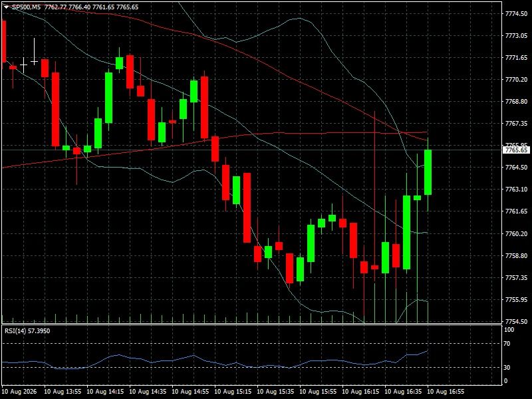Click the first white cross-shaped doji candle
Viewport: 532px width, 399px height.
23,65
